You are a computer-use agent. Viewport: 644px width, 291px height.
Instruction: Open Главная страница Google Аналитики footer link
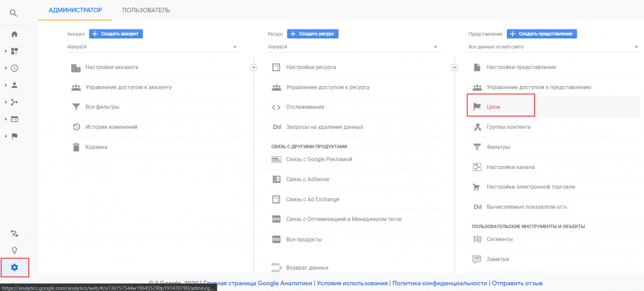(258, 283)
